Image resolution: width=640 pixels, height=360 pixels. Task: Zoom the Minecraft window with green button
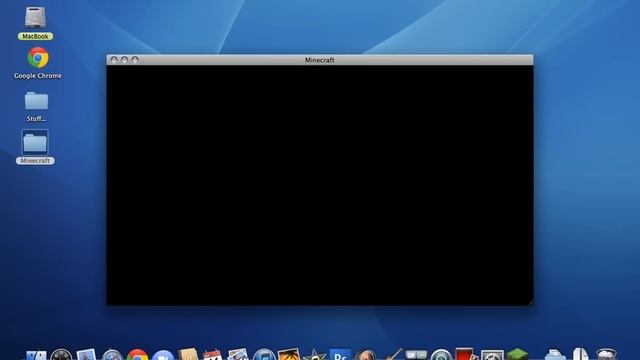tap(135, 60)
